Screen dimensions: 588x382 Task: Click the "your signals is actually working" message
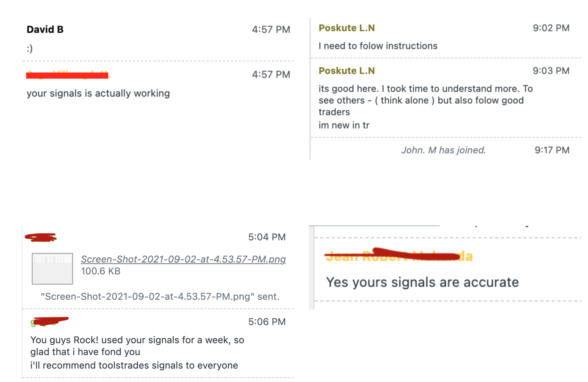[98, 93]
